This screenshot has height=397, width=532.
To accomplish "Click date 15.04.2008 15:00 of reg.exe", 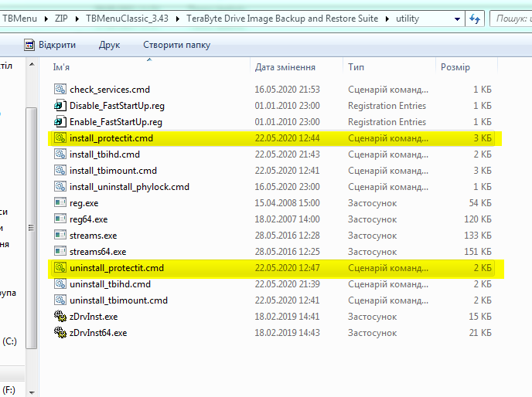I will point(287,203).
